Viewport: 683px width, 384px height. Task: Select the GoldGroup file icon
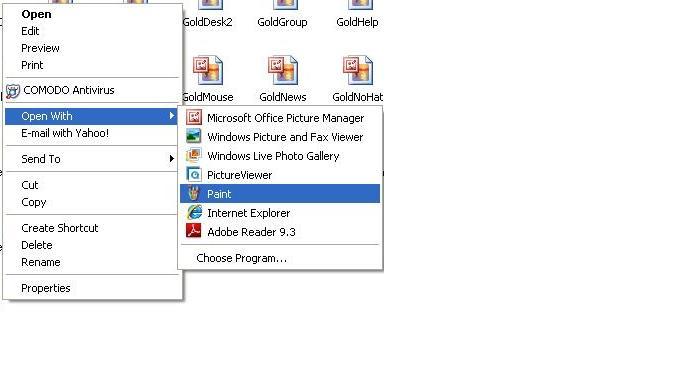pyautogui.click(x=285, y=5)
